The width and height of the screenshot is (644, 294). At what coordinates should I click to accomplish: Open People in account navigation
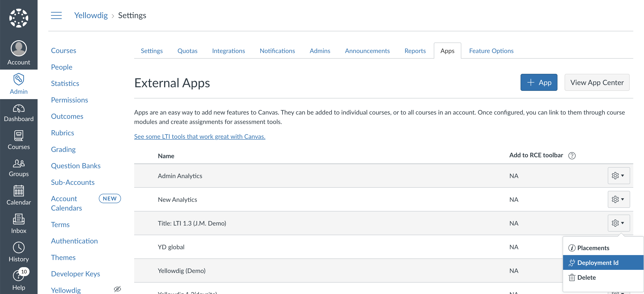pyautogui.click(x=61, y=67)
